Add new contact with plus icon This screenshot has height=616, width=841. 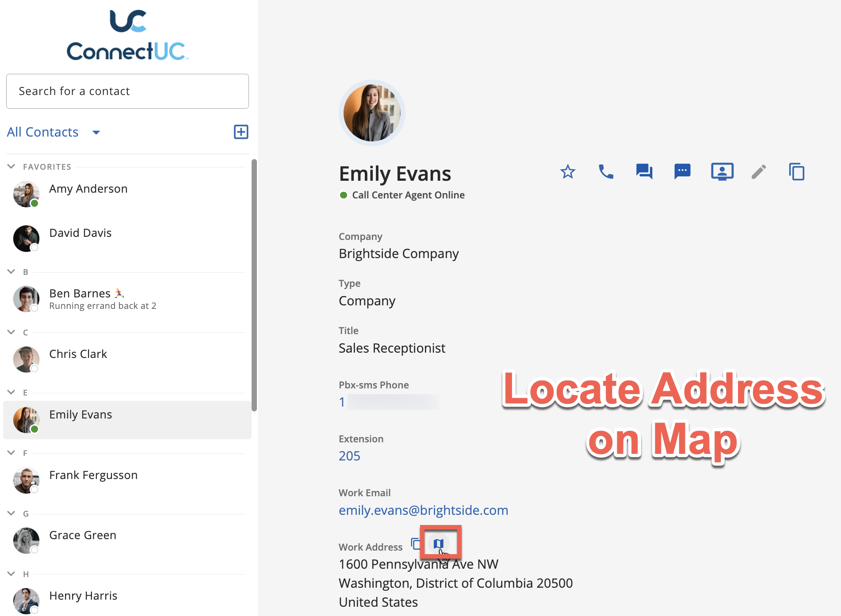(241, 132)
